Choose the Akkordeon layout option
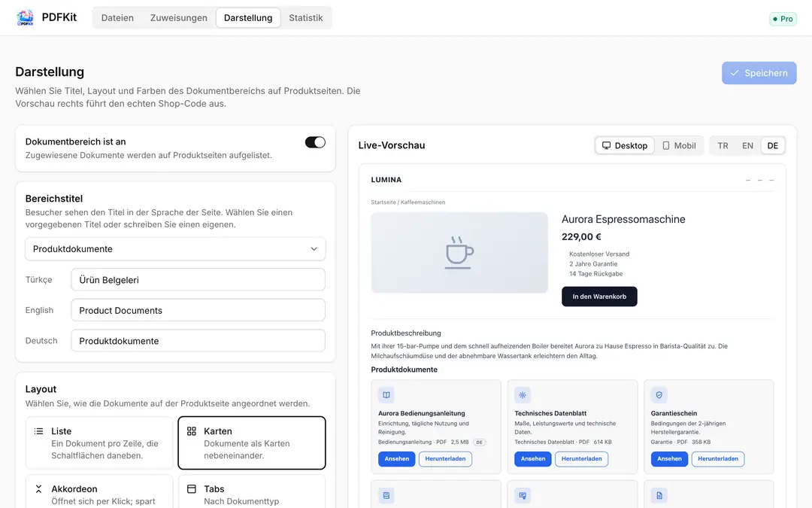Viewport: 812px width, 508px height. click(x=99, y=491)
